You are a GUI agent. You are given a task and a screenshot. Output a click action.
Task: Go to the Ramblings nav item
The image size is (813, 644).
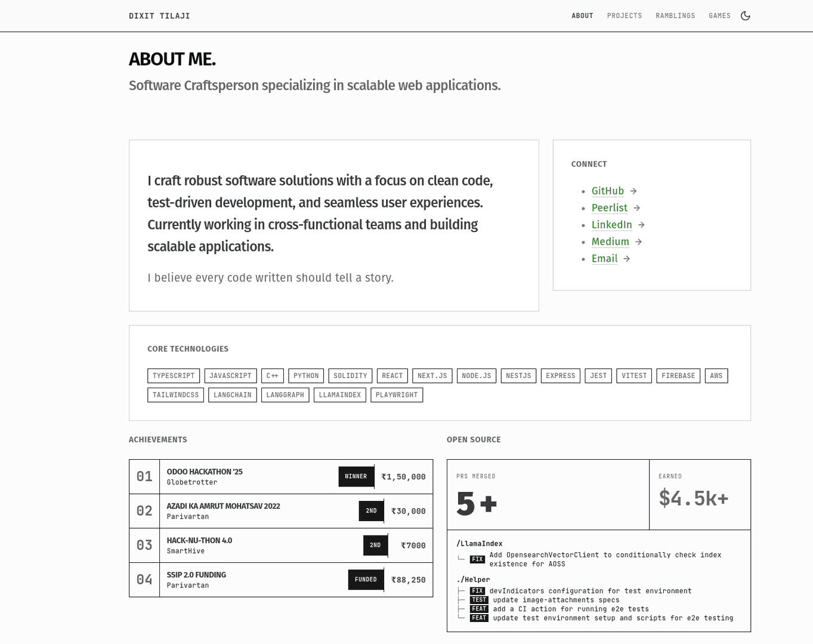[675, 16]
